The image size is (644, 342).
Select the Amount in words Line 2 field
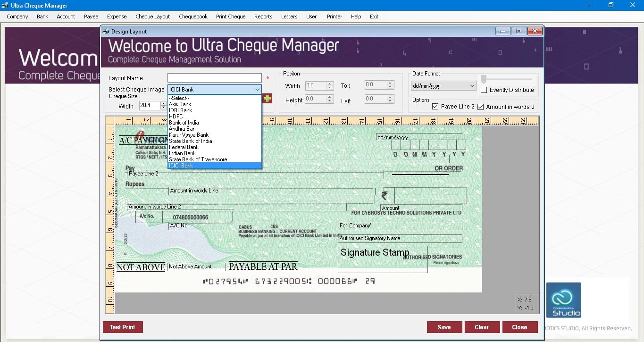click(237, 207)
